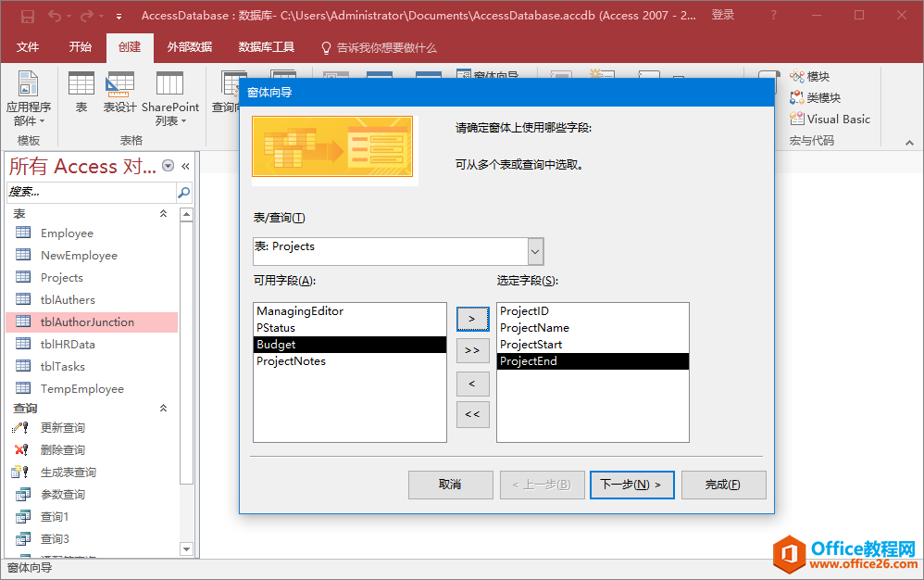Click the > add single field button

472,319
